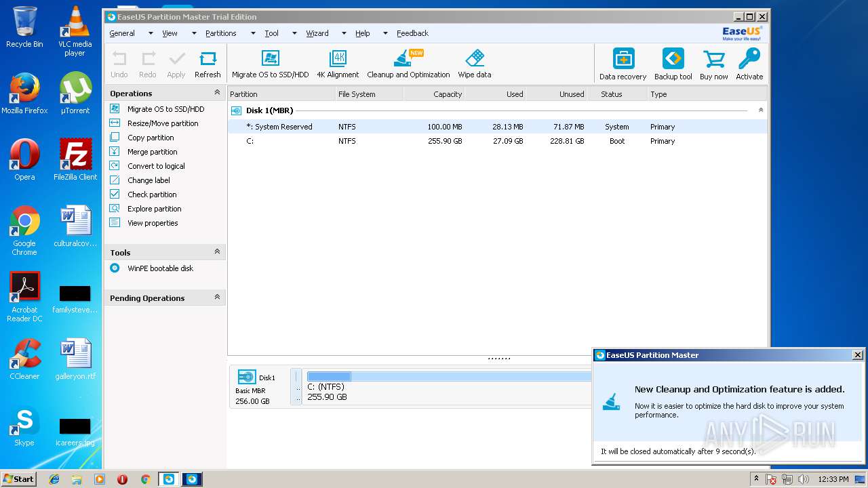Select the C: partition row
Viewport: 868px width, 488px height.
click(498, 141)
